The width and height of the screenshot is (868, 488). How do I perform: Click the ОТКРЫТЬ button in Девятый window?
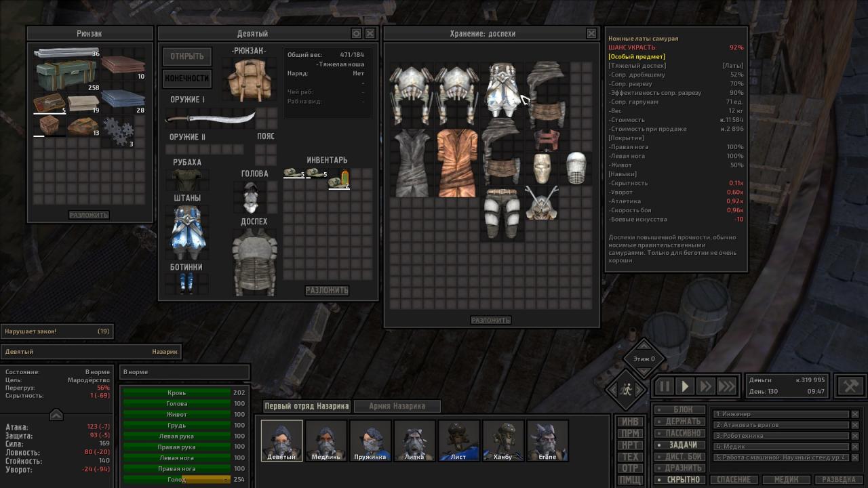187,56
